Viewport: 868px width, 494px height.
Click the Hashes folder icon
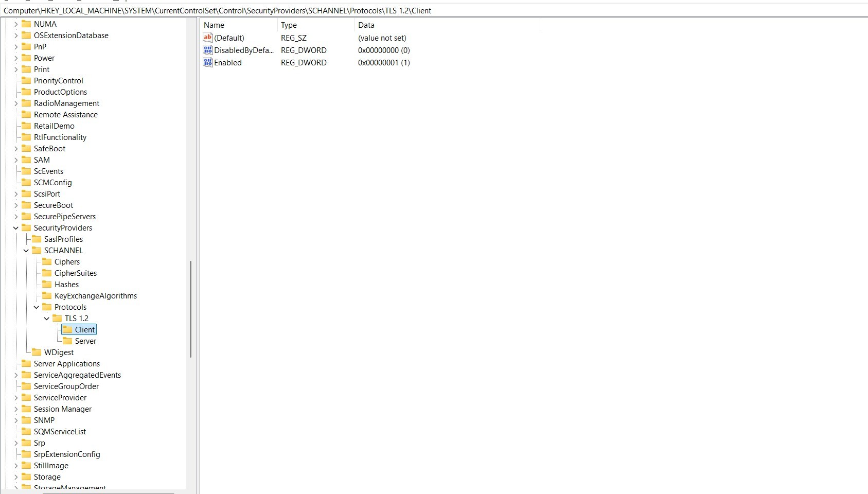pos(47,284)
